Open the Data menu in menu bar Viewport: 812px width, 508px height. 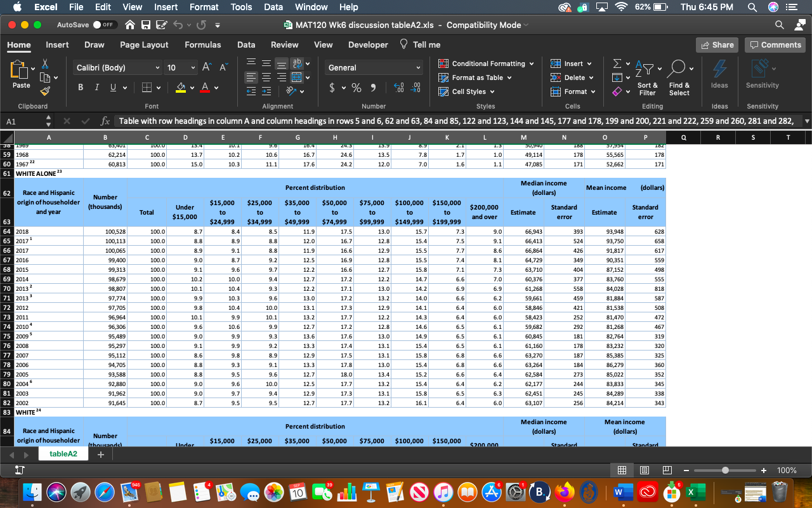pos(273,7)
